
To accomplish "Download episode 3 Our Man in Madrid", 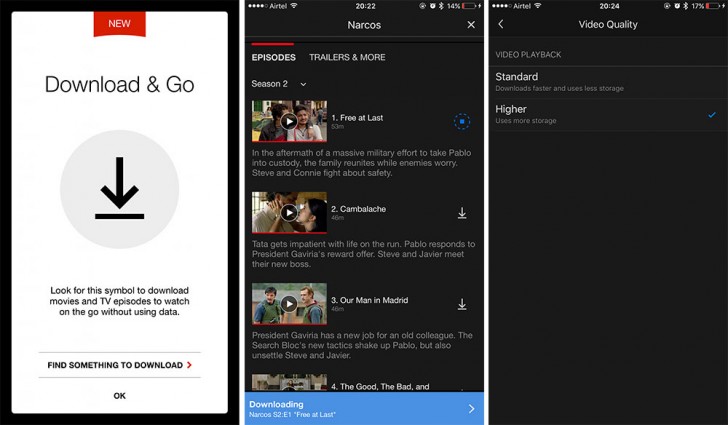I will (x=462, y=304).
